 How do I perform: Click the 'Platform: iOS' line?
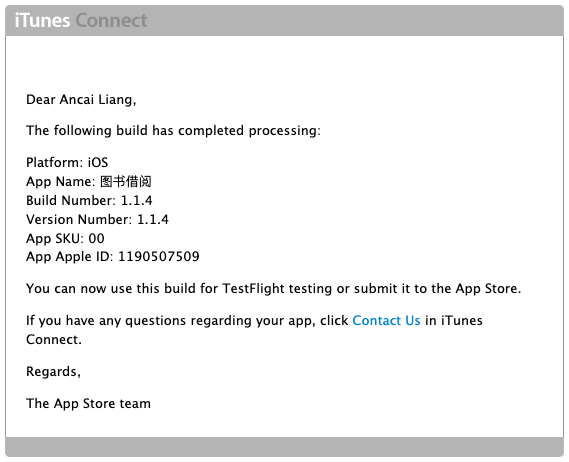(x=67, y=162)
